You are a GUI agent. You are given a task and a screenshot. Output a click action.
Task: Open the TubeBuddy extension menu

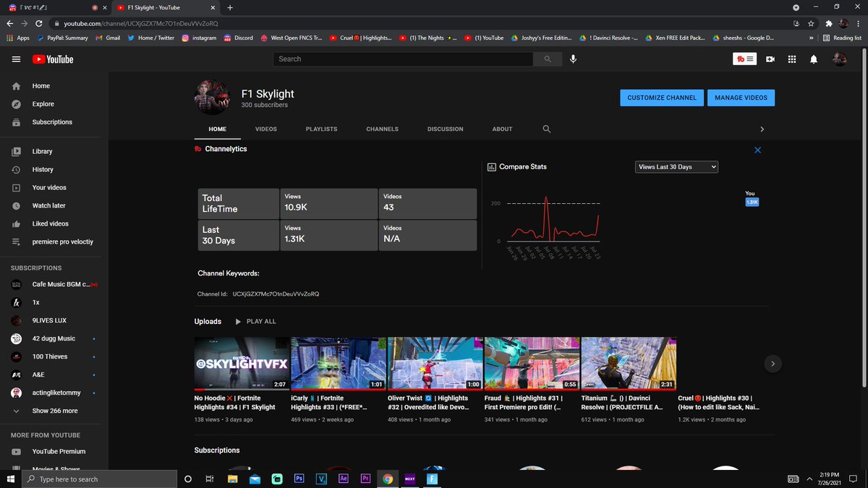tap(745, 59)
